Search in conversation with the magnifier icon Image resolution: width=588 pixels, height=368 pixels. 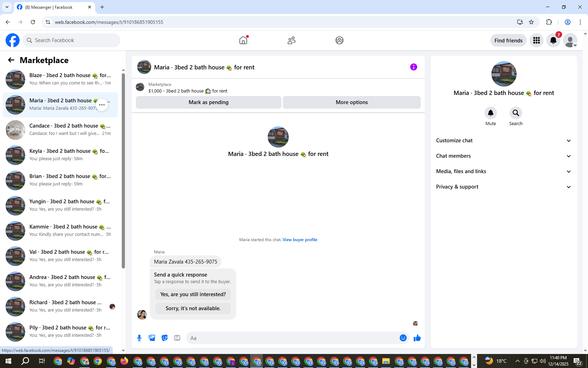click(516, 113)
